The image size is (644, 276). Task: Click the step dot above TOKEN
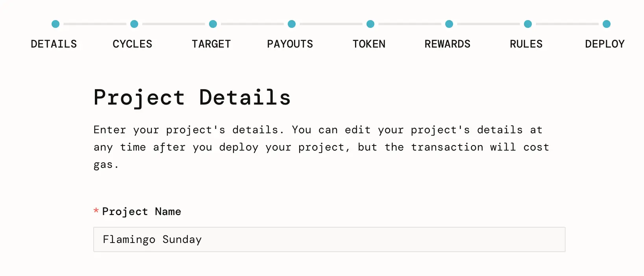tap(370, 24)
